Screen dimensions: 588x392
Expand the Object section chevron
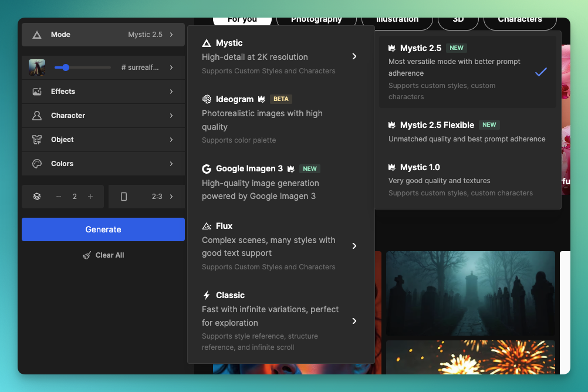point(171,140)
